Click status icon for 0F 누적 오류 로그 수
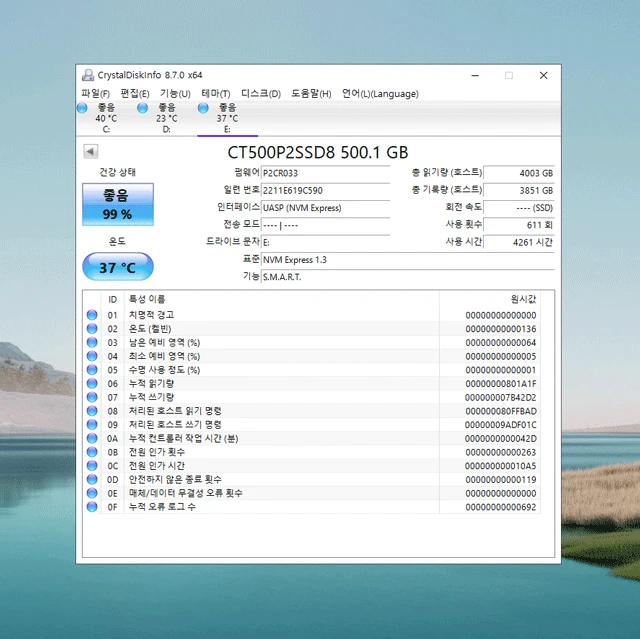Screen dimensions: 640x639 pyautogui.click(x=92, y=507)
